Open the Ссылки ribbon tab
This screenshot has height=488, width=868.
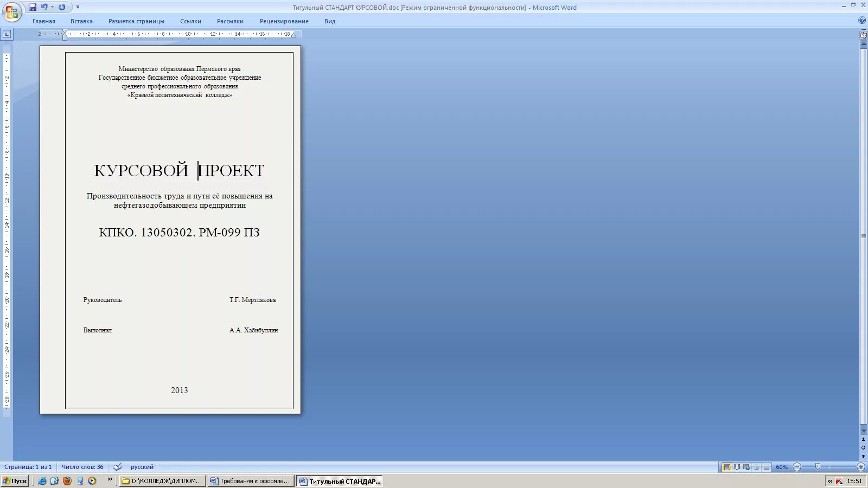(190, 21)
